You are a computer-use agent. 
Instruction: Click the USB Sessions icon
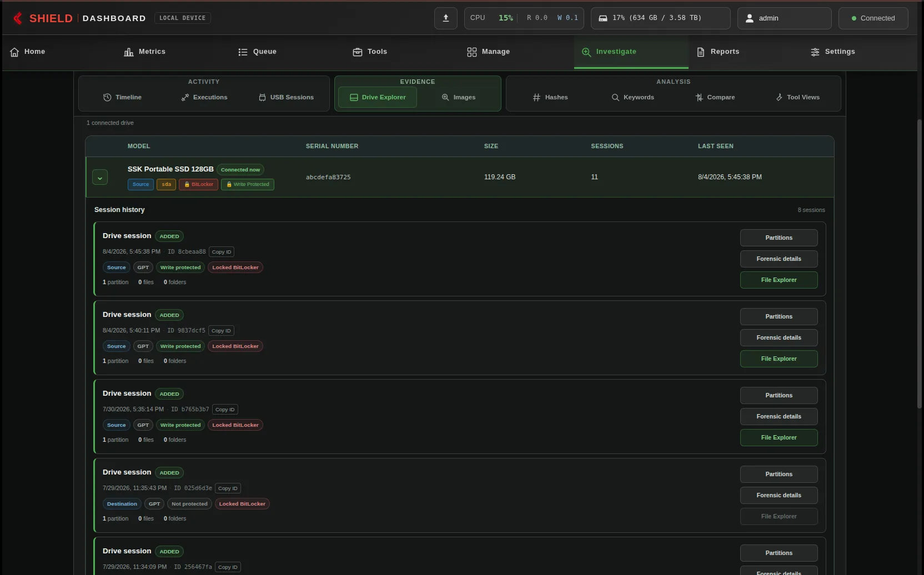tap(262, 97)
